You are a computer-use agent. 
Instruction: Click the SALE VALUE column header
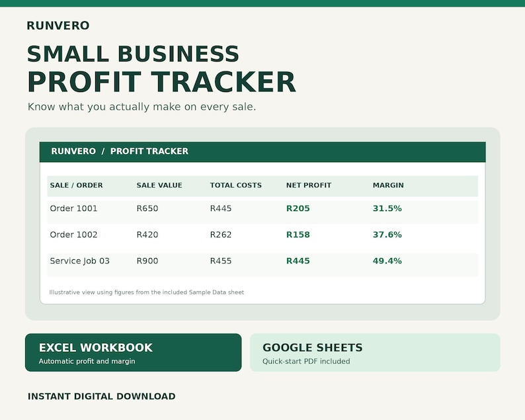(159, 185)
